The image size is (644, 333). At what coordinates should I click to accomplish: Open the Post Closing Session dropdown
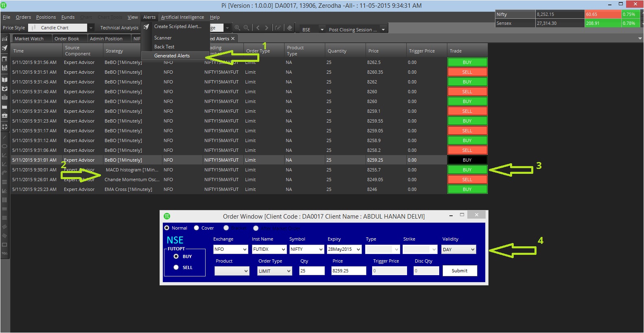[383, 29]
